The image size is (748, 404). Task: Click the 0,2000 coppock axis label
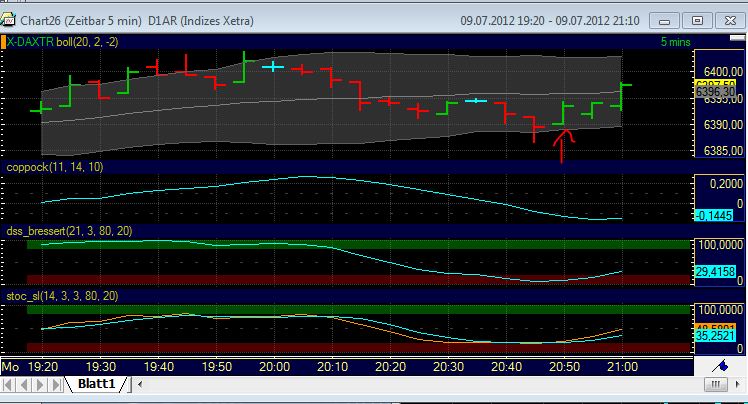726,184
